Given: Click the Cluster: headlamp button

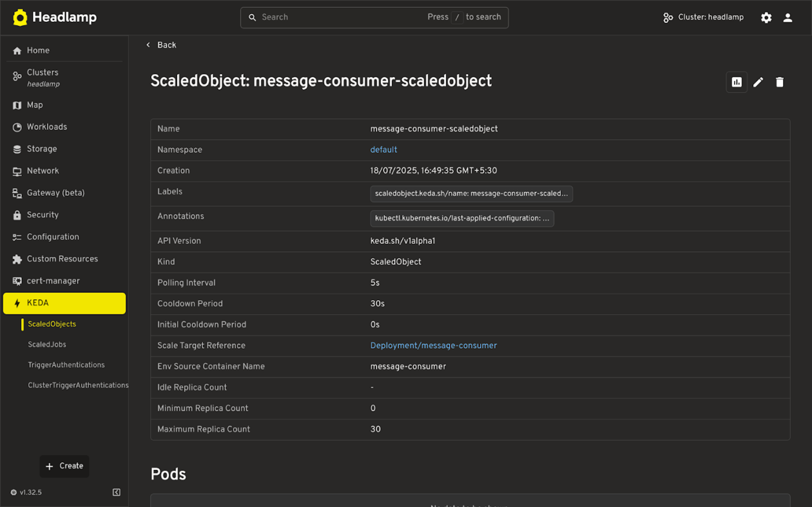Looking at the screenshot, I should tap(703, 18).
